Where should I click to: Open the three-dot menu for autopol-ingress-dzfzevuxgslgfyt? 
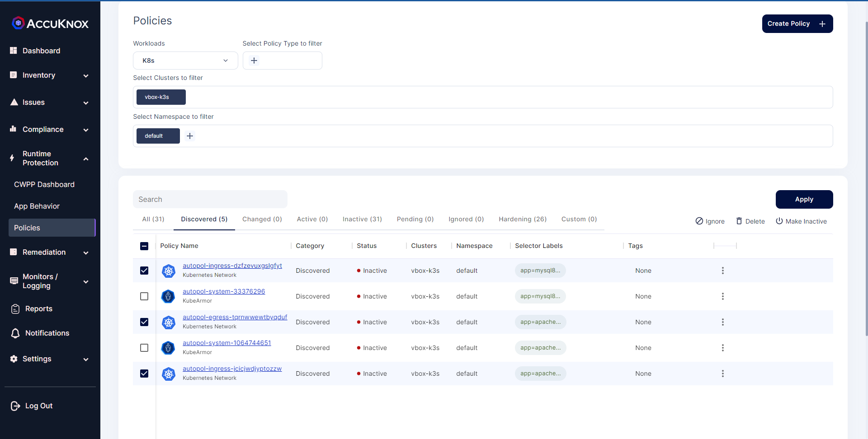tap(722, 271)
